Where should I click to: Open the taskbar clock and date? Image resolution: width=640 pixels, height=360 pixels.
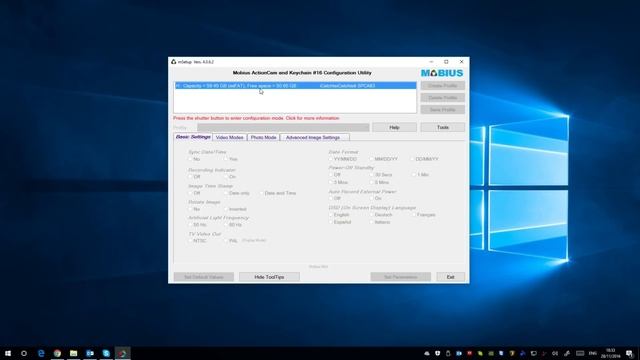click(611, 353)
